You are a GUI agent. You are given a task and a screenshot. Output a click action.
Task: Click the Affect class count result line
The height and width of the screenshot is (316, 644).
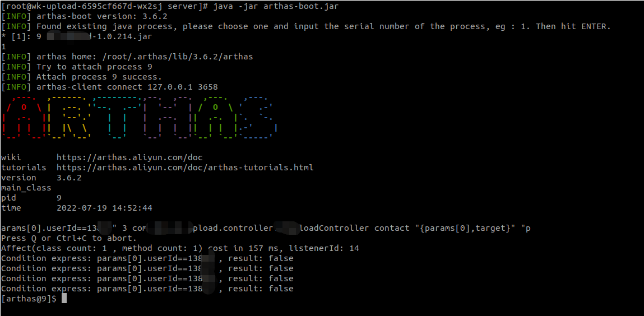tap(180, 248)
